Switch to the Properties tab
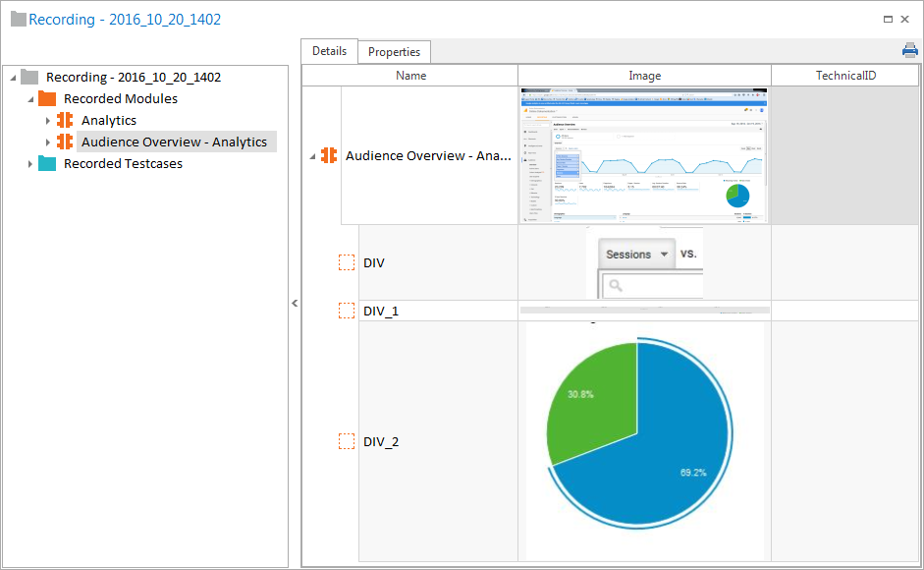This screenshot has height=570, width=924. click(394, 52)
